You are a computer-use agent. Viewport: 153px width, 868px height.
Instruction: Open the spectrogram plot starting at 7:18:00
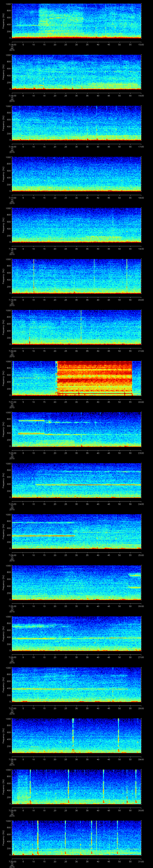coord(77,225)
